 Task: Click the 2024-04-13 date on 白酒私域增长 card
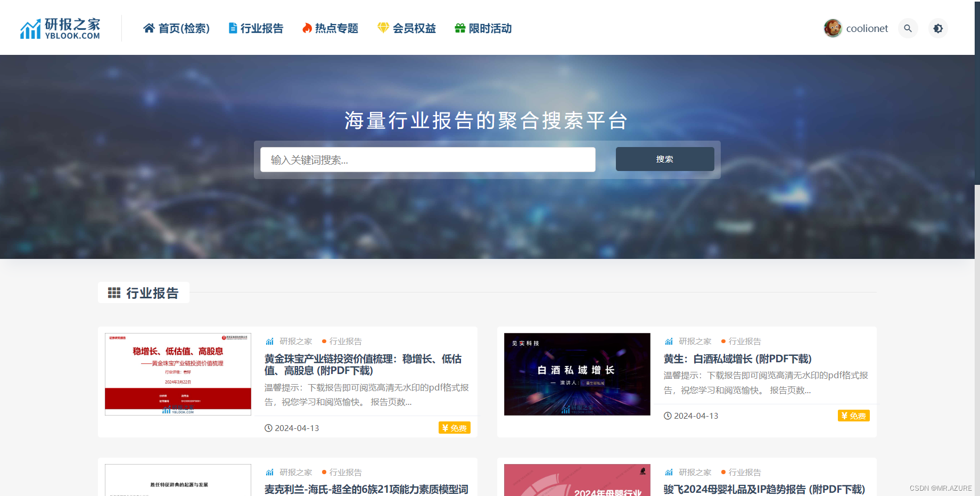point(691,416)
